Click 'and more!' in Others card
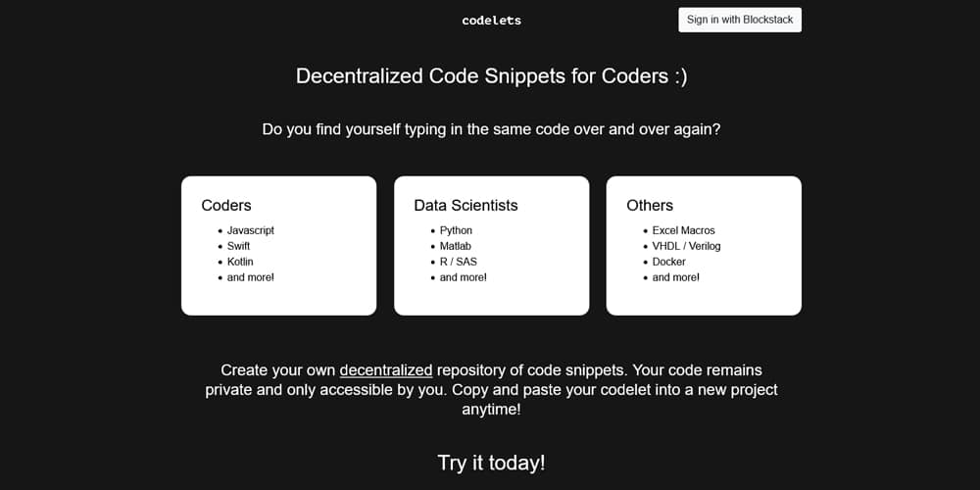This screenshot has width=980, height=490. click(675, 277)
